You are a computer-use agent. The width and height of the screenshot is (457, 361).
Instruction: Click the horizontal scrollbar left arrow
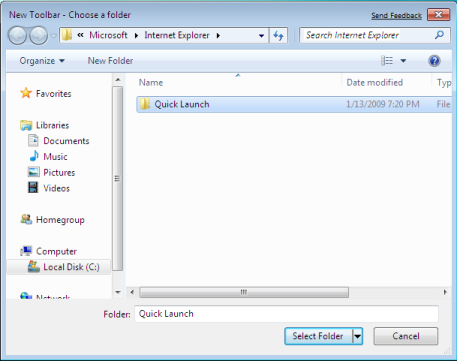point(132,292)
